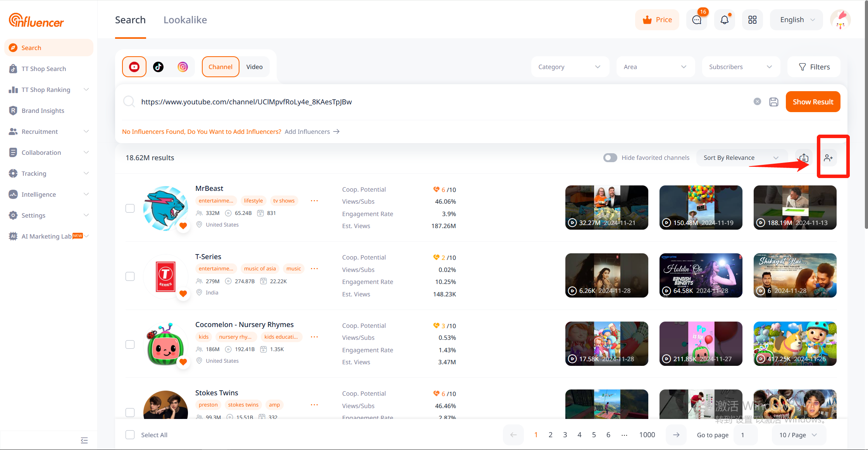Open the apps grid icon

tap(752, 20)
